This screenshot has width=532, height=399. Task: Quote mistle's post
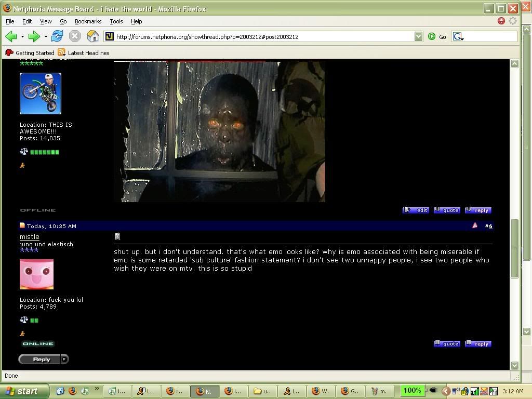447,343
